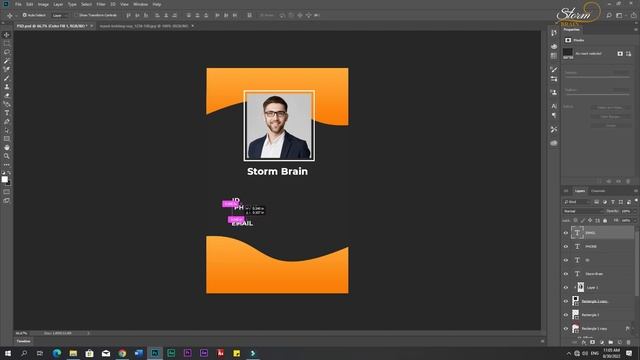Hide the Storm Brain text layer
Image resolution: width=640 pixels, height=360 pixels.
[x=566, y=274]
